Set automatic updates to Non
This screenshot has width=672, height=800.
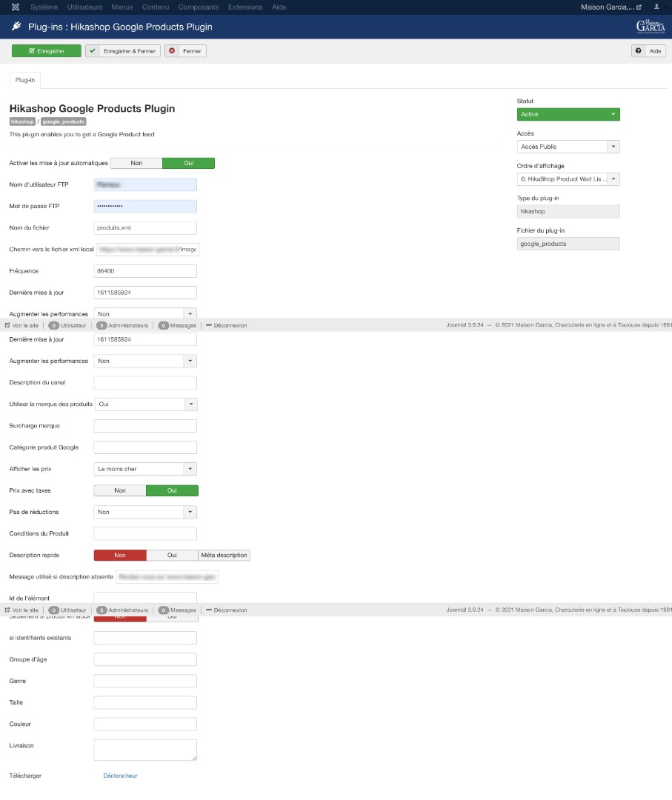click(136, 163)
